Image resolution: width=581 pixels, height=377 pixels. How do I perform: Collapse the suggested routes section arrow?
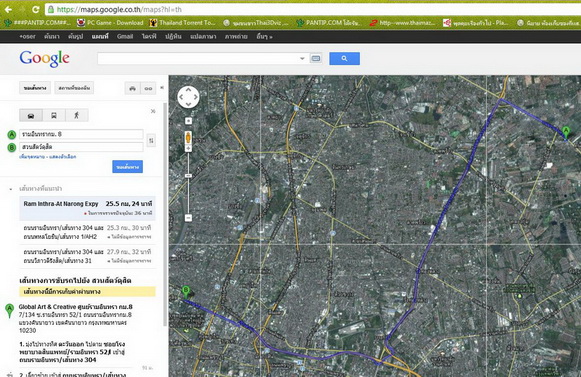pyautogui.click(x=10, y=189)
